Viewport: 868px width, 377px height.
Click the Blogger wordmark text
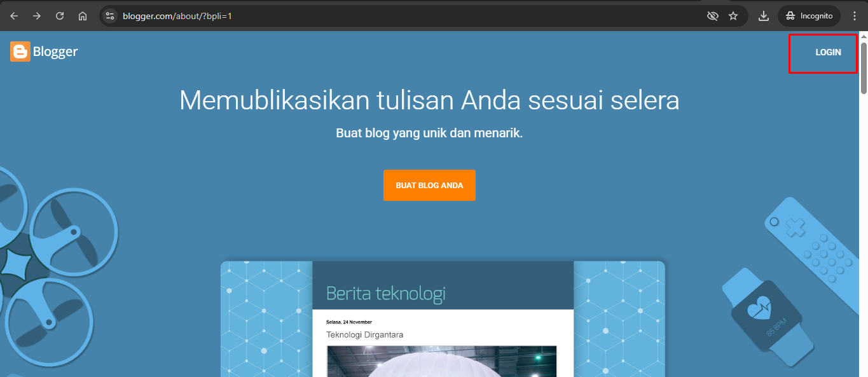click(55, 52)
